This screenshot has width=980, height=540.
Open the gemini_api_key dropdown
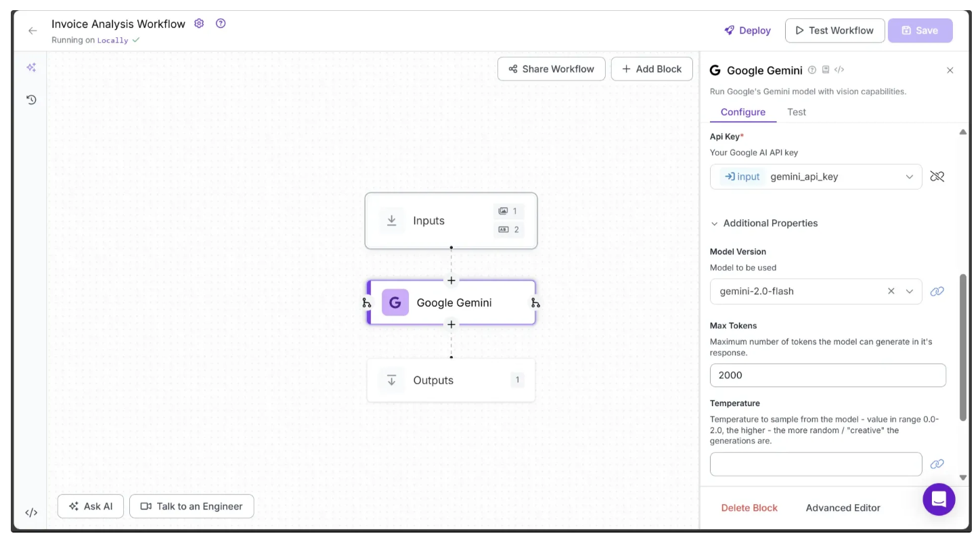(816, 177)
